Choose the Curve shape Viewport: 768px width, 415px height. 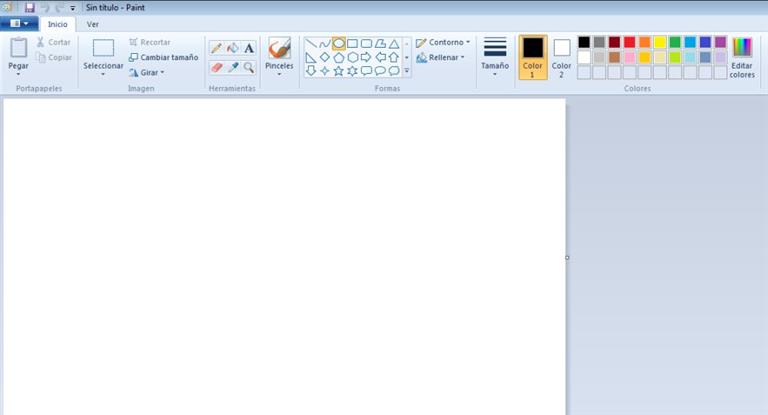point(324,44)
